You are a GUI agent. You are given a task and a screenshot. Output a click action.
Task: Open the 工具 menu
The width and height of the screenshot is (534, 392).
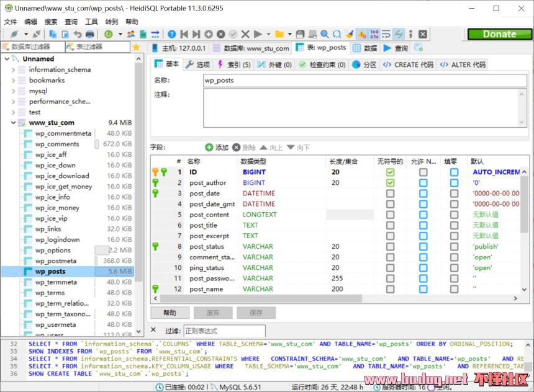point(91,22)
